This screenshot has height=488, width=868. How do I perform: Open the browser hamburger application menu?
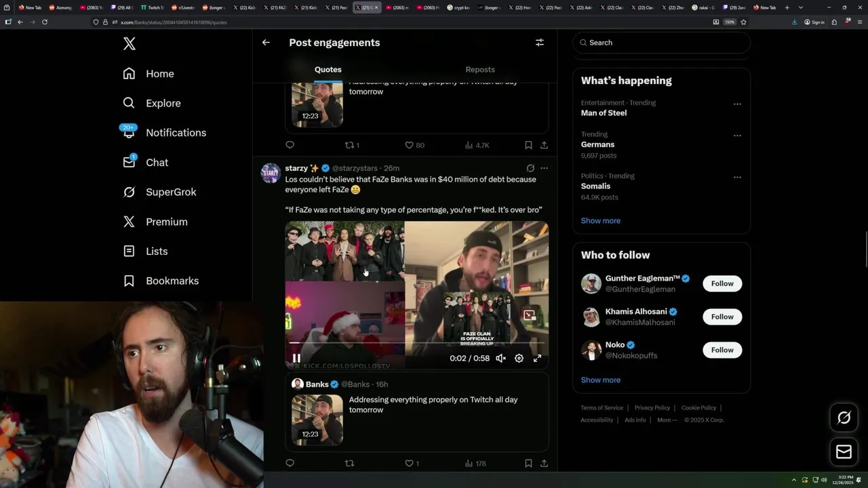(x=859, y=22)
